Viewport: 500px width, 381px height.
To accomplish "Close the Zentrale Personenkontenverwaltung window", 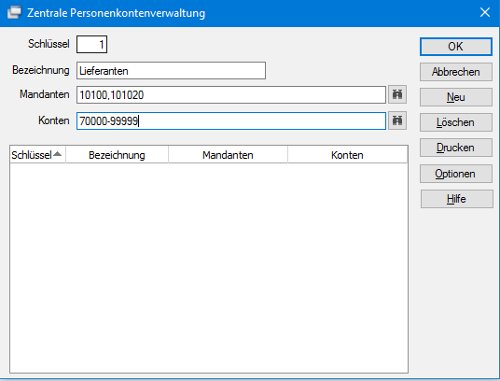I will click(485, 13).
